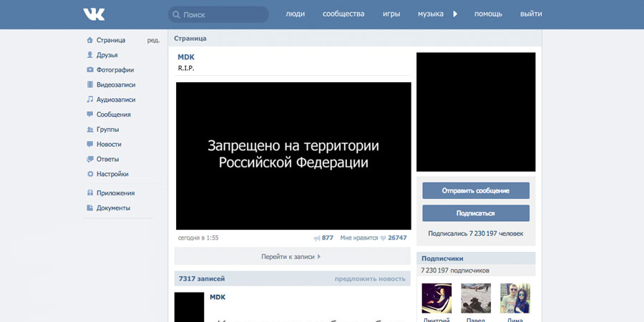Click the people icon beside Группы
644x322 pixels.
(90, 130)
